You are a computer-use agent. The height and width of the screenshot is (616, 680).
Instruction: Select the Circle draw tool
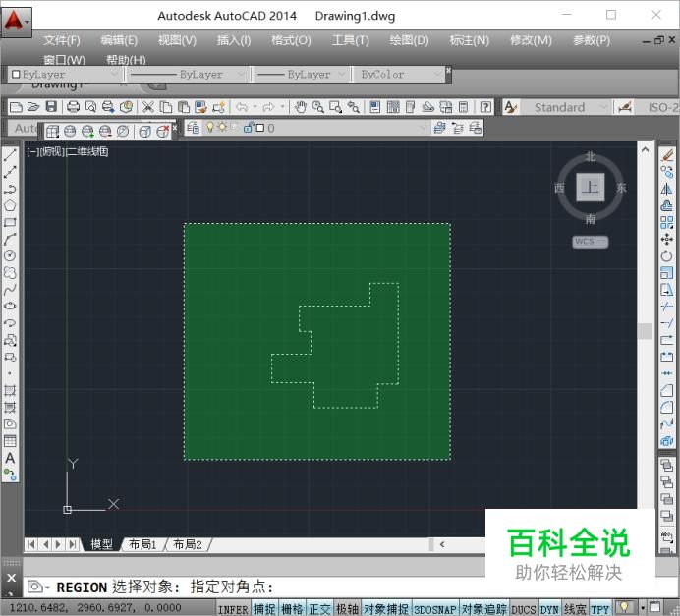point(10,255)
